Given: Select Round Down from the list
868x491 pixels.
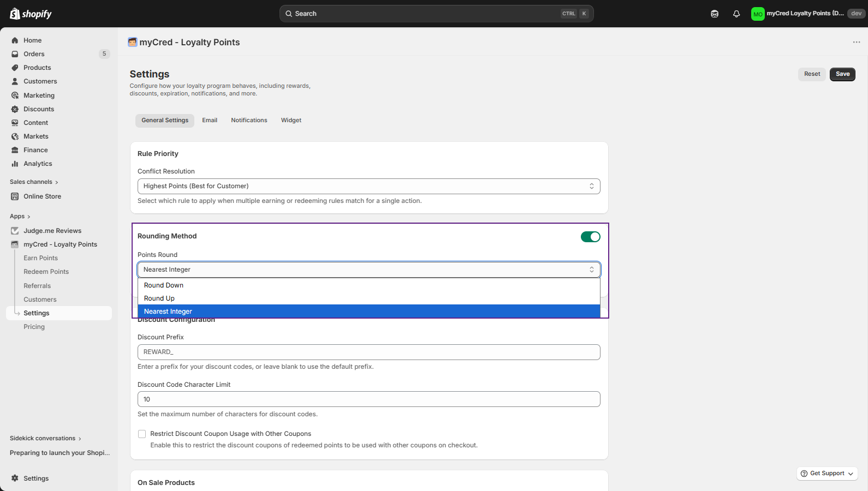Looking at the screenshot, I should [164, 285].
